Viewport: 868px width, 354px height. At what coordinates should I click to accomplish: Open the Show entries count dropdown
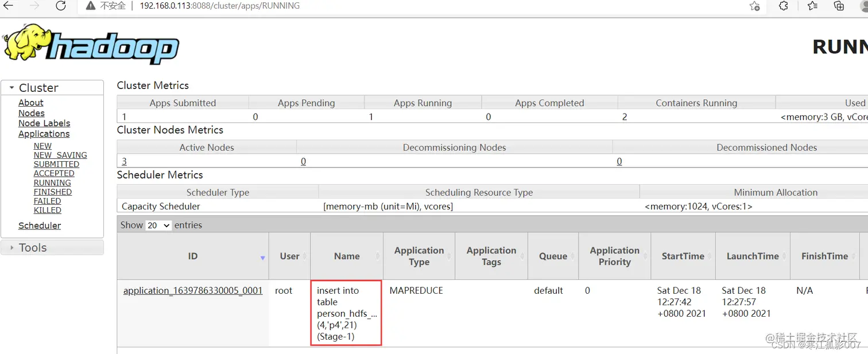point(158,225)
